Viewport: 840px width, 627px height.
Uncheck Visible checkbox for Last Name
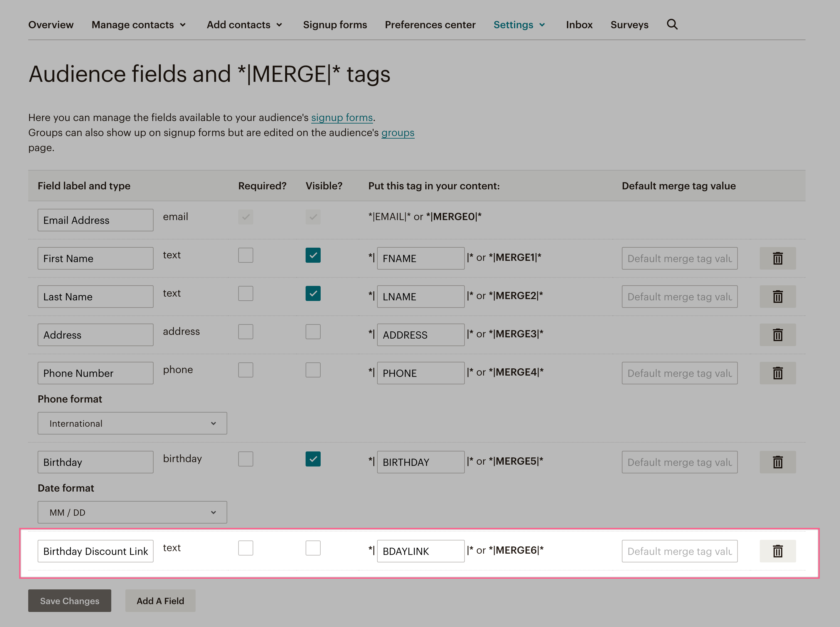coord(313,294)
